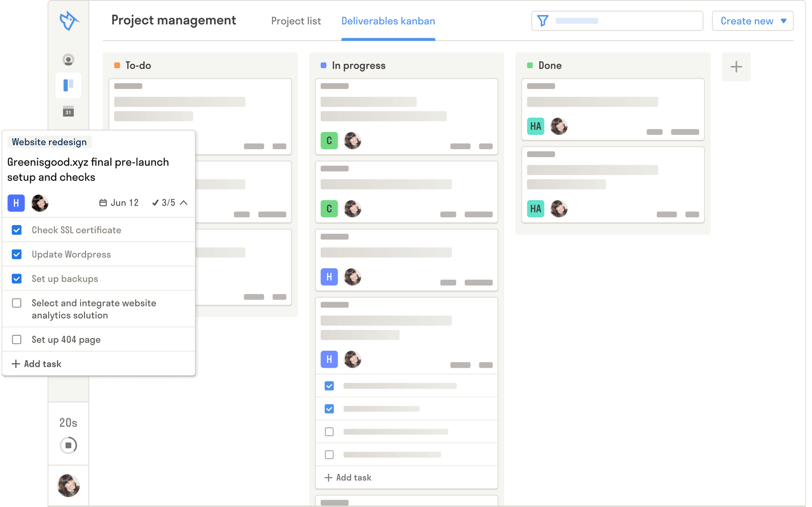Viewport: 812px width, 507px height.
Task: Click the HA badge on the top Done card
Action: (x=536, y=126)
